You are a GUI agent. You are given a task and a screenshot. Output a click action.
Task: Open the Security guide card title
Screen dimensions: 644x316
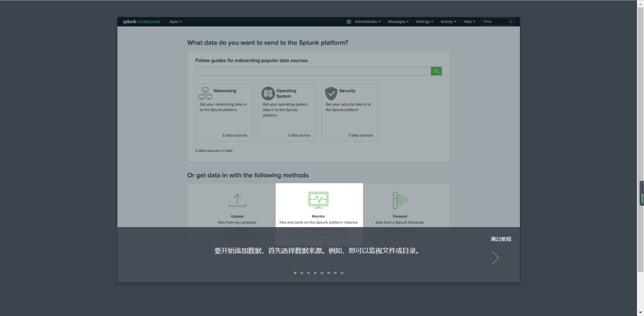click(347, 91)
